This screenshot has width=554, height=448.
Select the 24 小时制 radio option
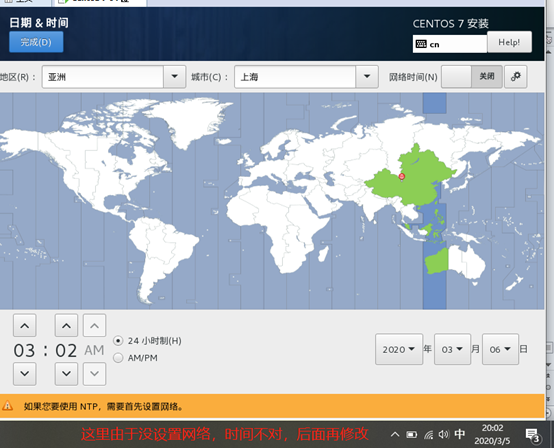click(x=147, y=341)
